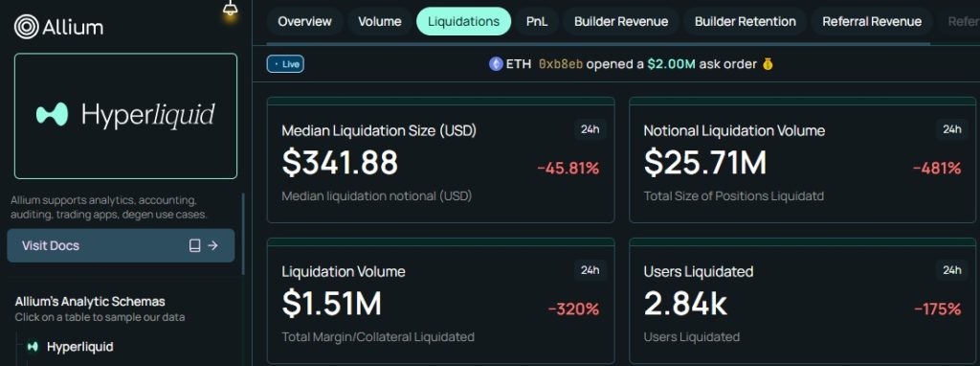Screen dimensions: 980x366
Task: Click 'Total Size of Positions Liquidatd' subtitle
Action: tap(734, 195)
